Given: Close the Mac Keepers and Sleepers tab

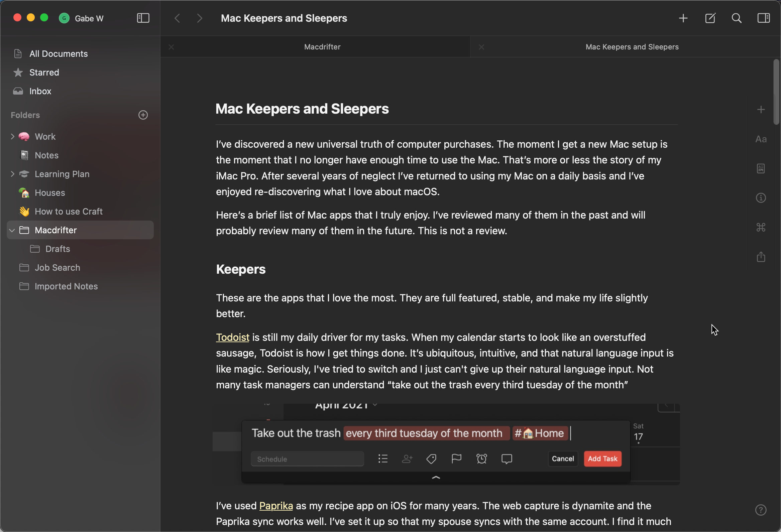Looking at the screenshot, I should pos(481,47).
